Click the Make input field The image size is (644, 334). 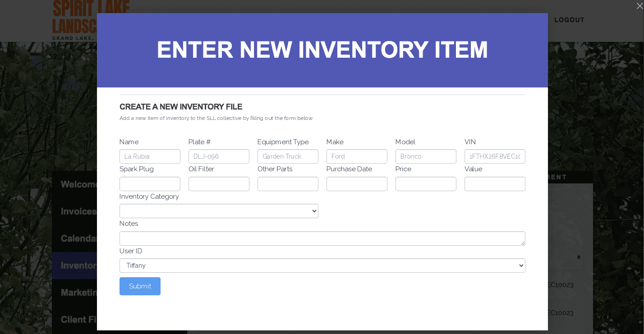coord(357,156)
